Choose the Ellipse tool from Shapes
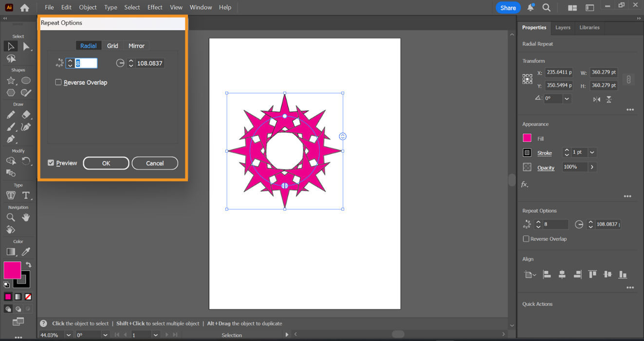This screenshot has height=341, width=644. (26, 80)
